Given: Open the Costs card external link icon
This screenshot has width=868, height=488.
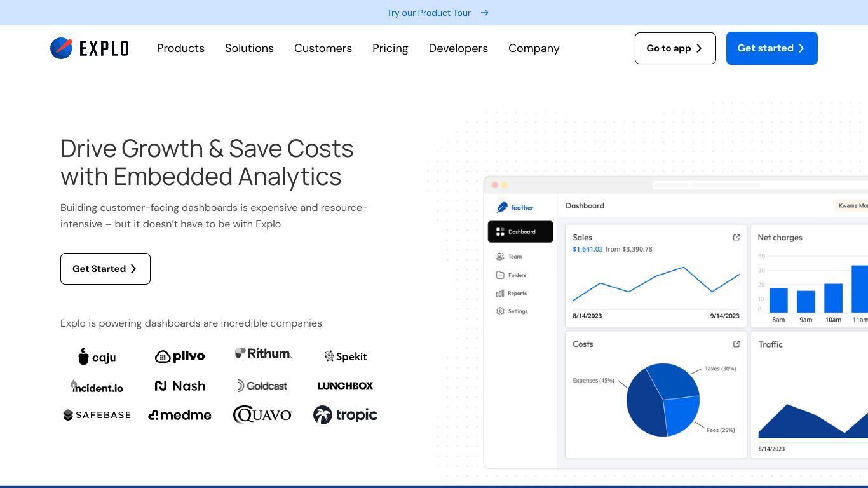Looking at the screenshot, I should (x=736, y=344).
